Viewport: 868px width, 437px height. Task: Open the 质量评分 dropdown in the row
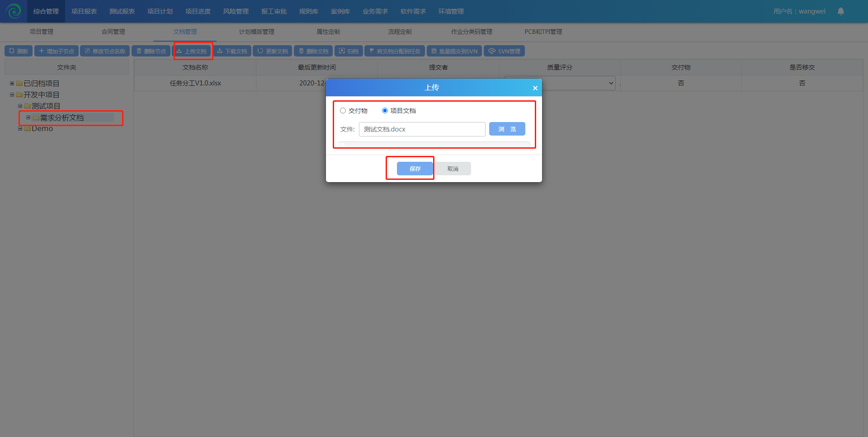pyautogui.click(x=560, y=83)
